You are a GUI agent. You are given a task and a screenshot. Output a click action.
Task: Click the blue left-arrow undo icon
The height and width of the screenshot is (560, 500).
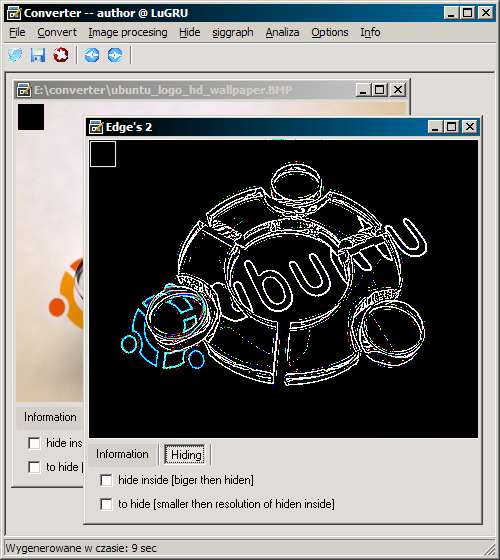(91, 55)
